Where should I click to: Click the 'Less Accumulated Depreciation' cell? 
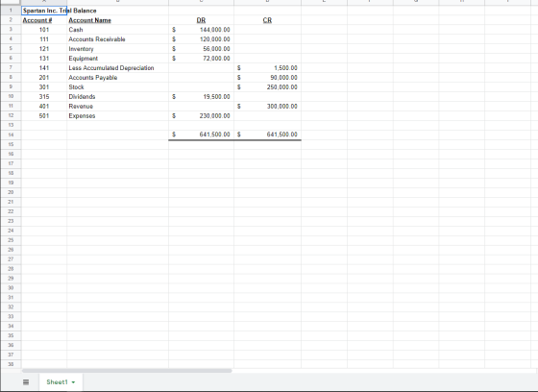117,68
